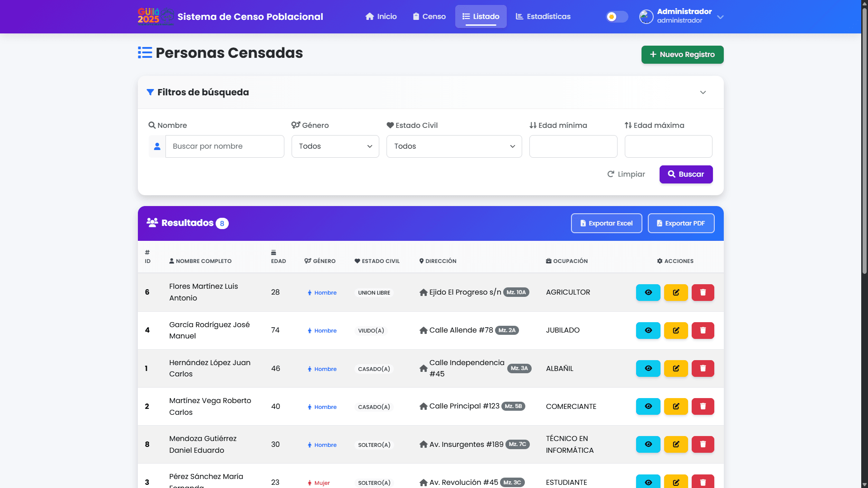This screenshot has width=868, height=488.
Task: Click the filter funnel icon next to Filtros de búsqueda
Action: [x=150, y=92]
